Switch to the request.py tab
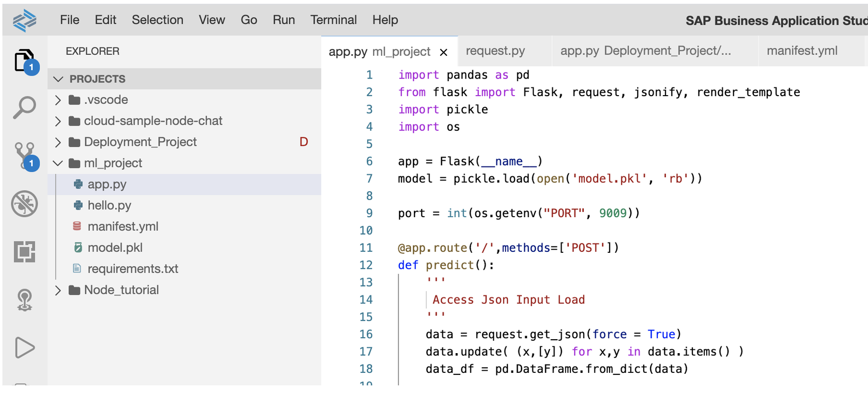The height and width of the screenshot is (394, 868). tap(505, 51)
